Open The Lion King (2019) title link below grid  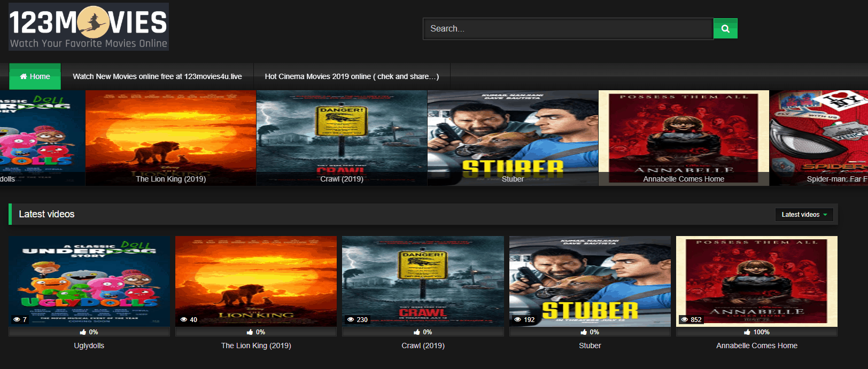(x=256, y=346)
